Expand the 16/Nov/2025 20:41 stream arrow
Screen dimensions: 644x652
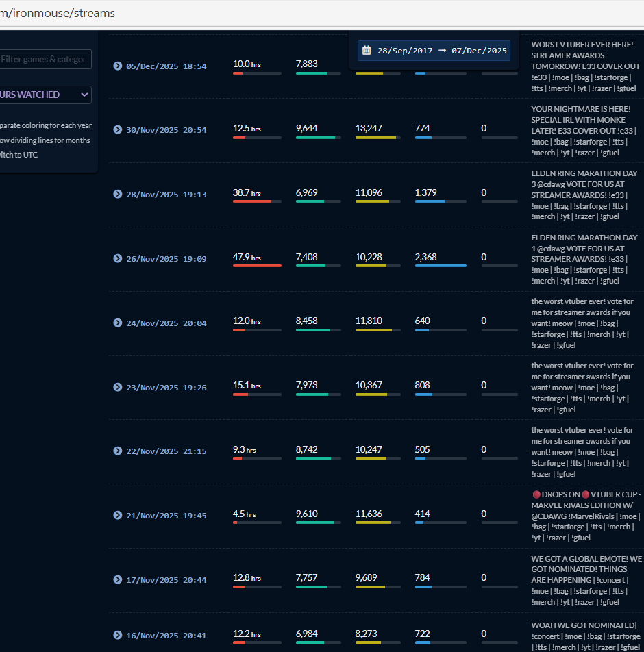pos(118,635)
